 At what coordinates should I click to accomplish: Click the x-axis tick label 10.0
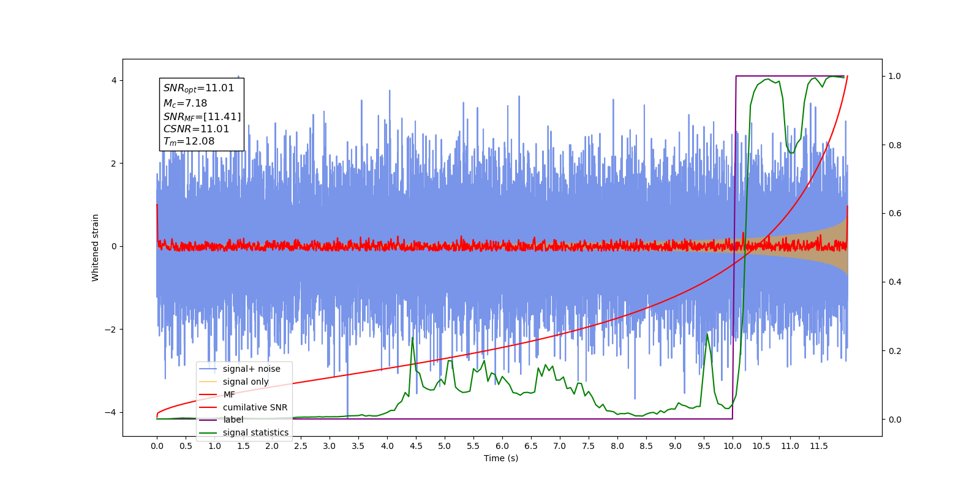[x=733, y=446]
